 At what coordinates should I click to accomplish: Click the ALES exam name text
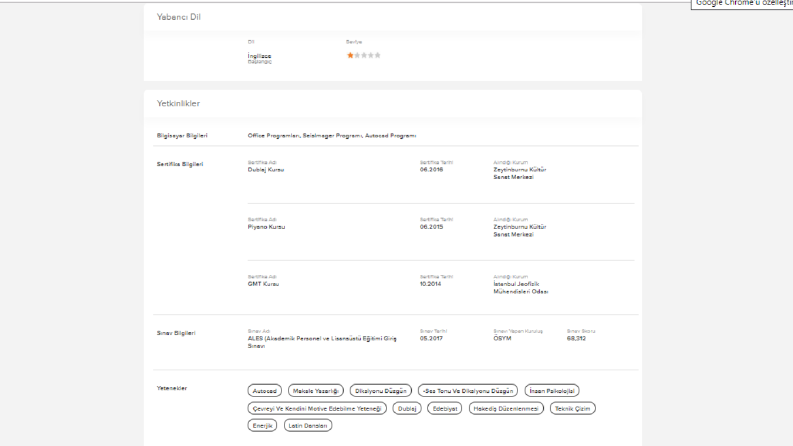tap(322, 342)
